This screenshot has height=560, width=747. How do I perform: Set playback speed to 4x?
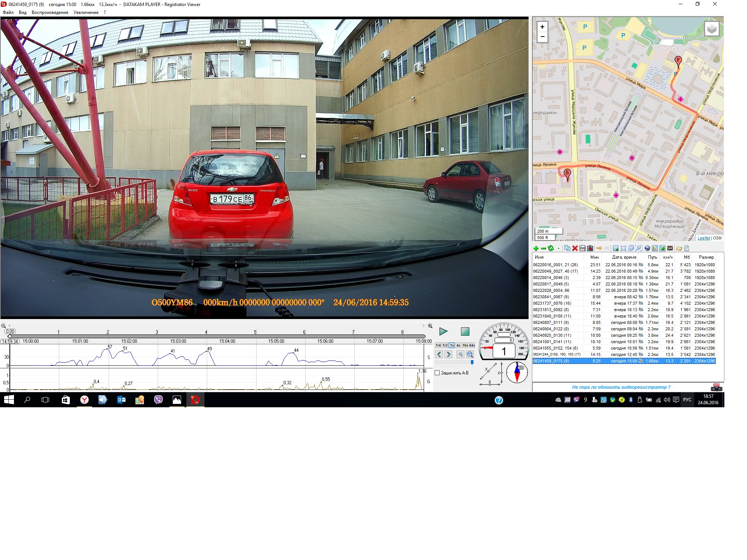458,345
